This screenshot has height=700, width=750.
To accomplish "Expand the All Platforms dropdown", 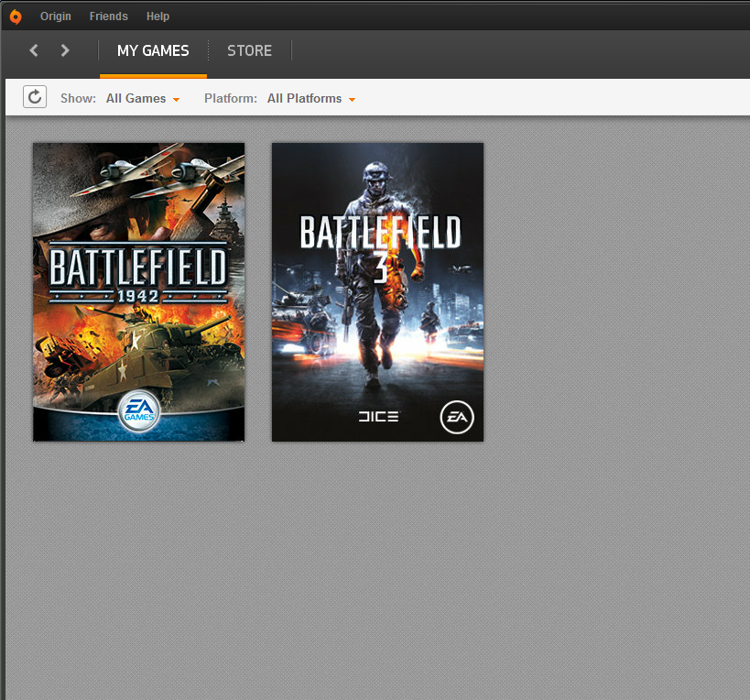I will tap(311, 99).
